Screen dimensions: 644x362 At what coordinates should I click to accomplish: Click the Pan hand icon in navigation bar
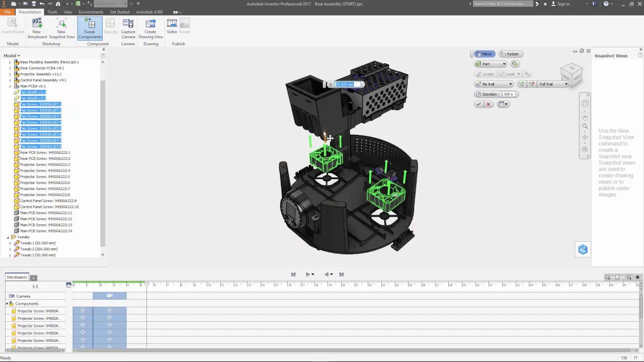click(585, 117)
